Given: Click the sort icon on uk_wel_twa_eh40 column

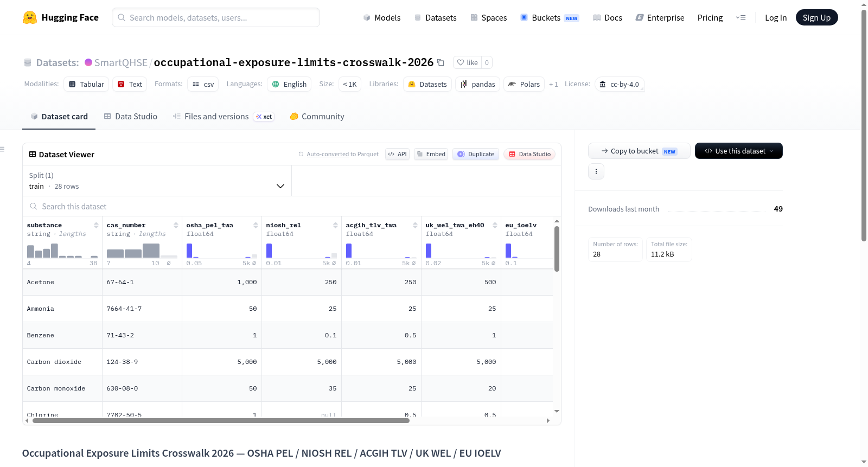Looking at the screenshot, I should pos(495,225).
